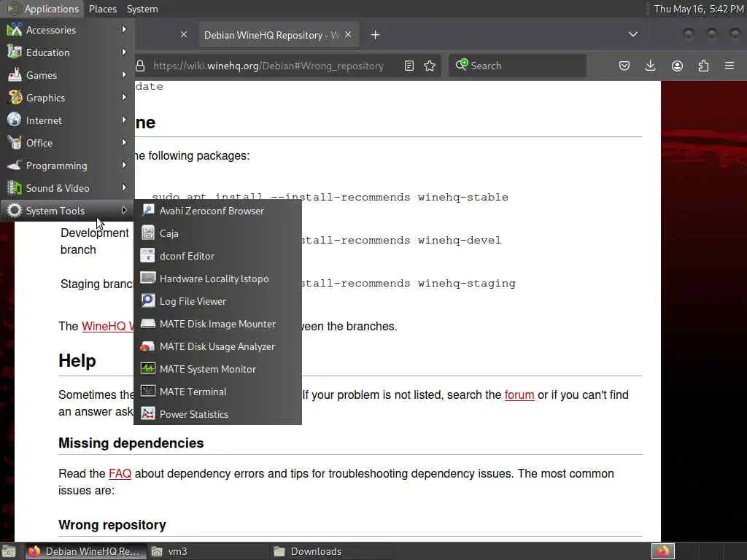Expand the Sound & Video submenu
Viewport: 747px width, 560px height.
pyautogui.click(x=67, y=188)
